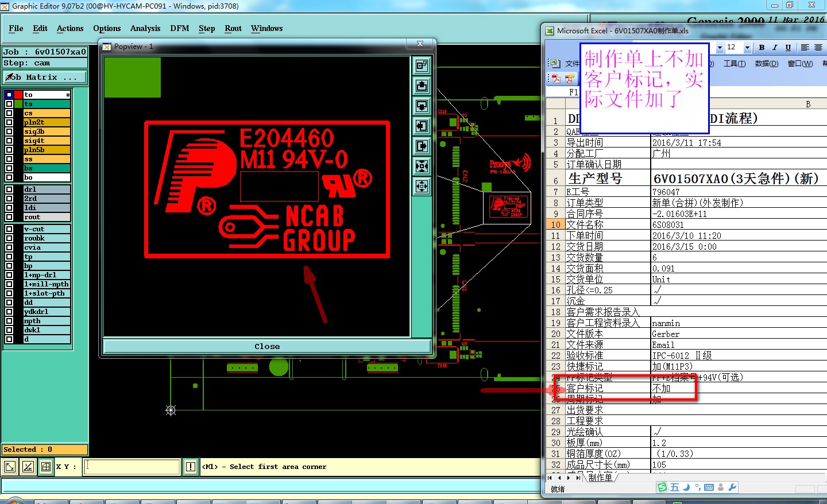The image size is (827, 504).
Task: Click the cell containing nanmin
Action: (x=739, y=323)
